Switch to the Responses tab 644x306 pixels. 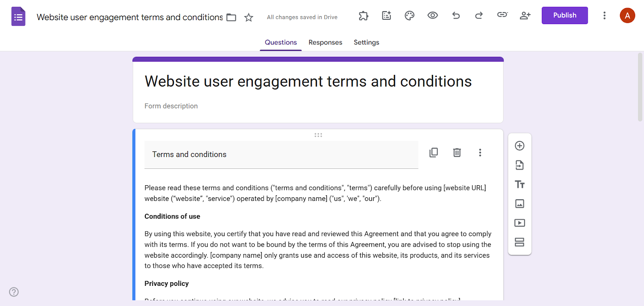(325, 42)
